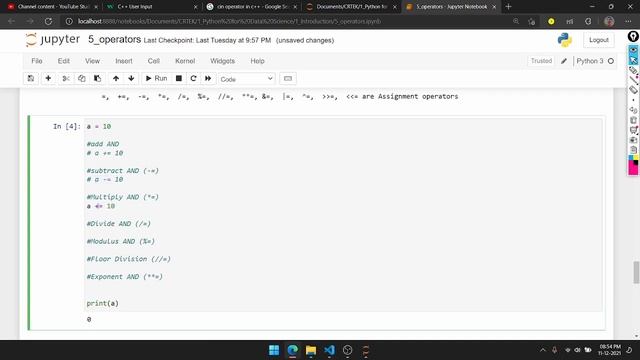640x360 pixels.
Task: Select the cursor pointer annotation tool
Action: (x=633, y=60)
